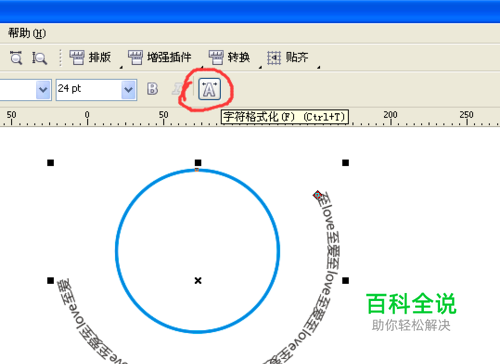
Task: Click the top-right selection handle
Action: [x=345, y=163]
